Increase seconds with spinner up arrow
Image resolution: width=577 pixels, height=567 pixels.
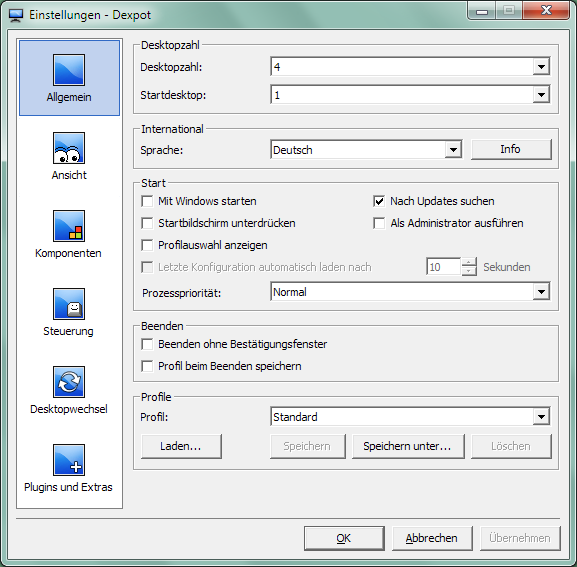click(x=469, y=262)
